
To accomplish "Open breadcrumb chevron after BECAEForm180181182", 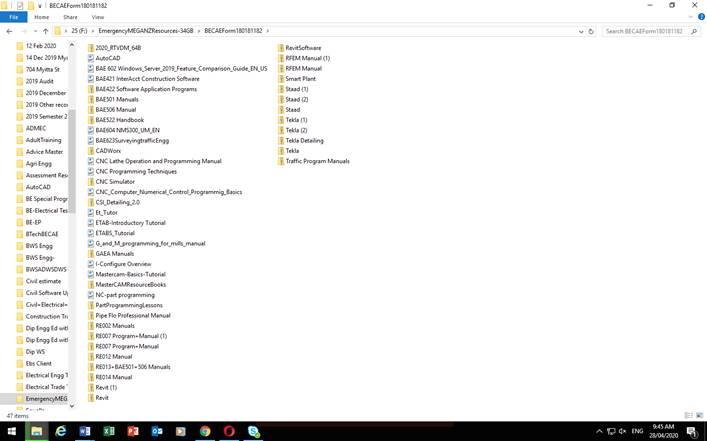I will 267,31.
